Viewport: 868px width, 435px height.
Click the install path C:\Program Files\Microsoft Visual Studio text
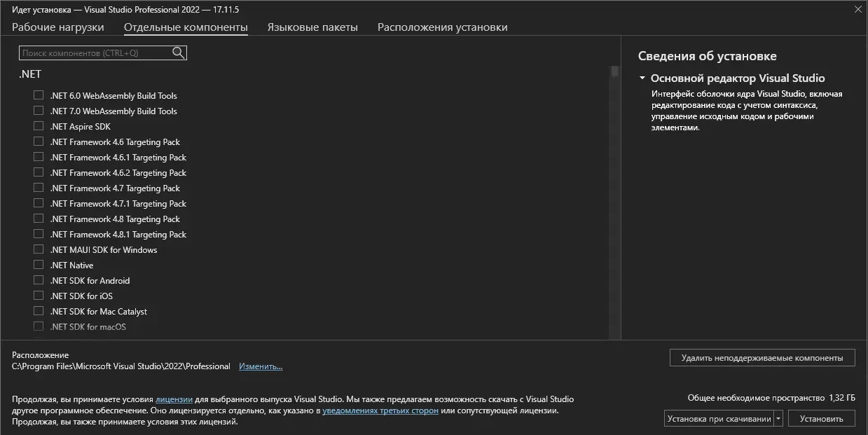coord(121,366)
